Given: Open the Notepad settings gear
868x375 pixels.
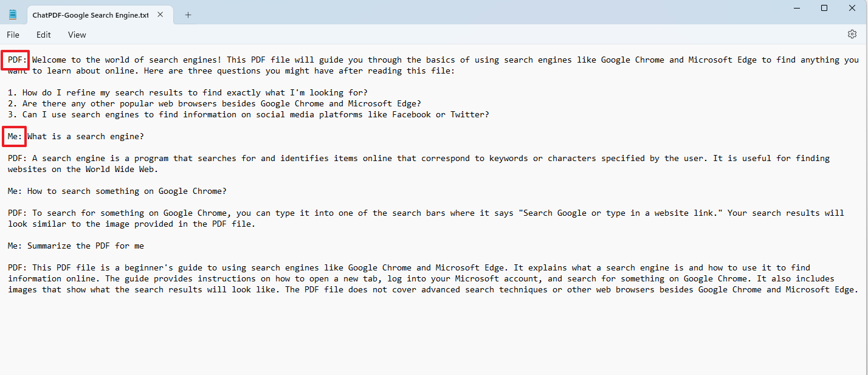Looking at the screenshot, I should [x=852, y=34].
